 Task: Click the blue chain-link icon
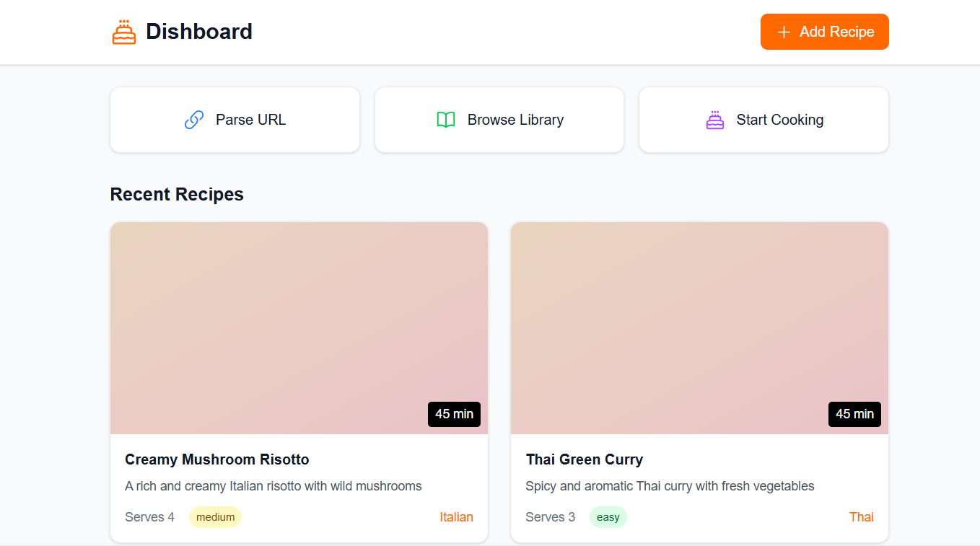coord(194,120)
